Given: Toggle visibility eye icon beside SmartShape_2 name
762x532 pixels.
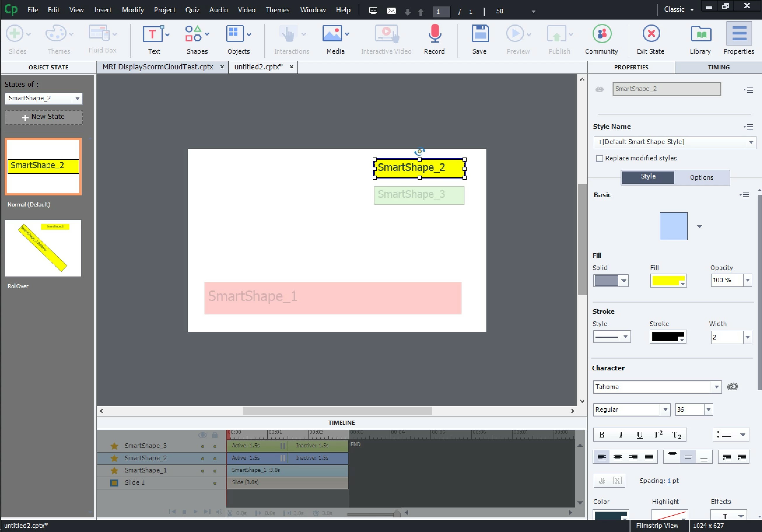Looking at the screenshot, I should pos(599,89).
